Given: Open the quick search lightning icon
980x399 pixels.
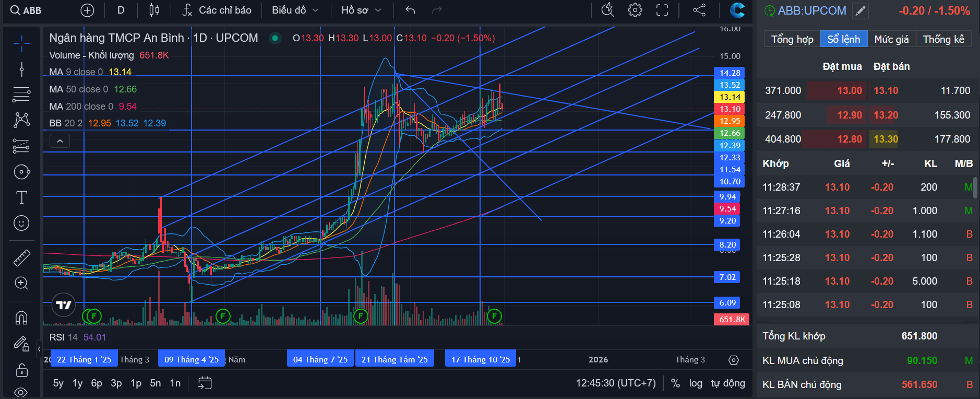Looking at the screenshot, I should (608, 10).
